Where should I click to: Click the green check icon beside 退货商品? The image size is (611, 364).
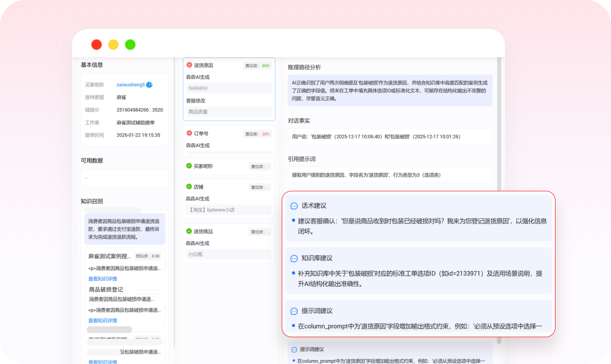189,231
